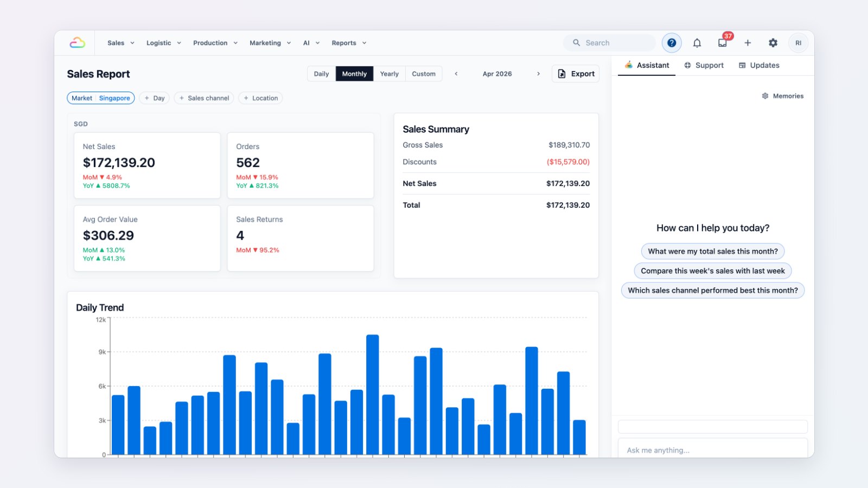Click the Market Singapore filter chip
This screenshot has height=488, width=868.
point(101,98)
